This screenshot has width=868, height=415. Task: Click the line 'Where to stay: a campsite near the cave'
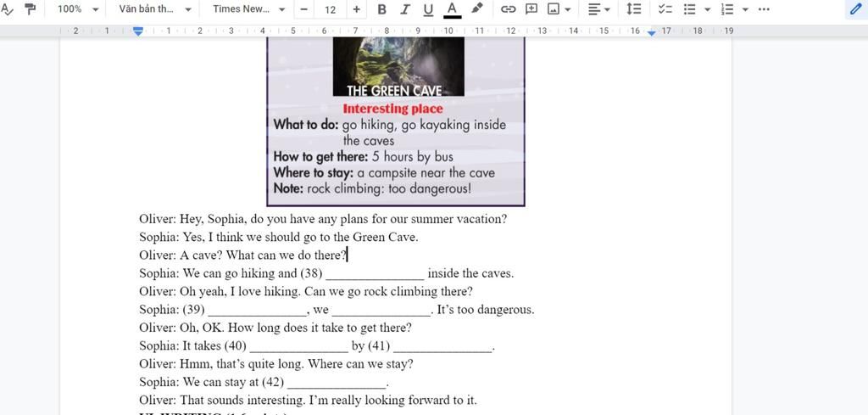tap(384, 172)
